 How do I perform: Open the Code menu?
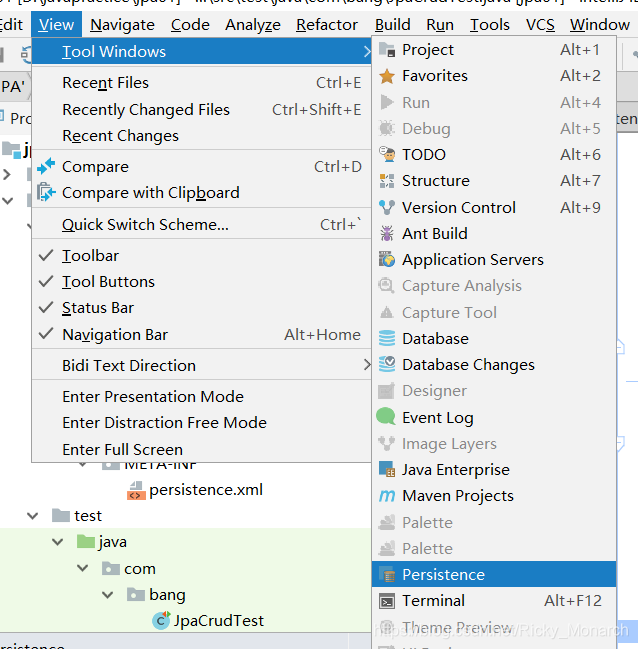pos(190,25)
